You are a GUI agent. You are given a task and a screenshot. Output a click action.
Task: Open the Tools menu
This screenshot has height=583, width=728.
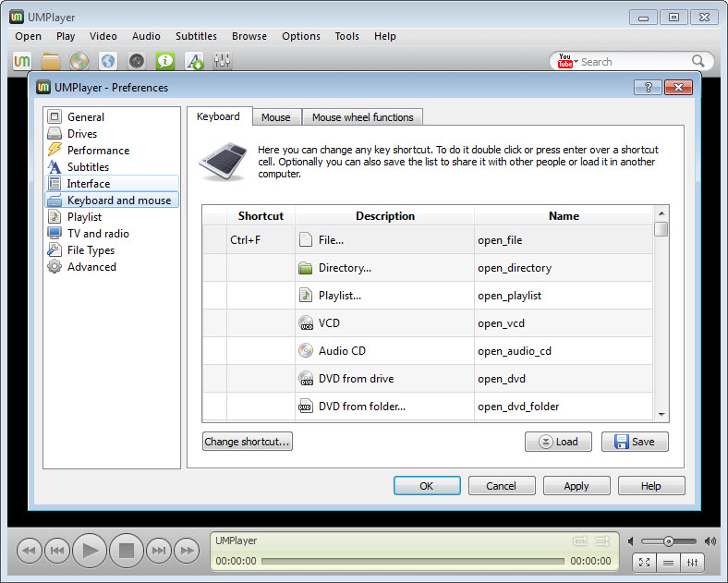point(346,36)
